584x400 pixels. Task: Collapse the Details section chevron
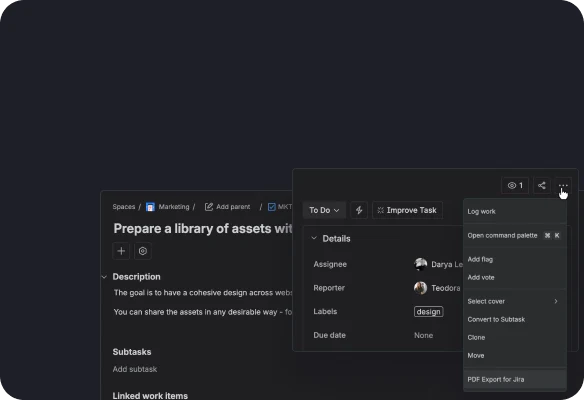[314, 238]
